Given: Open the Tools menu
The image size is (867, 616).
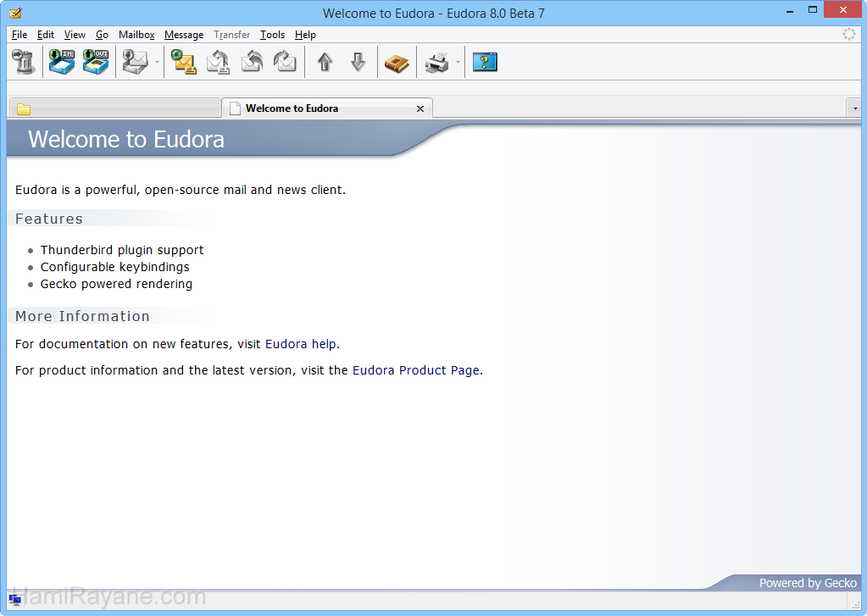Looking at the screenshot, I should pos(273,34).
